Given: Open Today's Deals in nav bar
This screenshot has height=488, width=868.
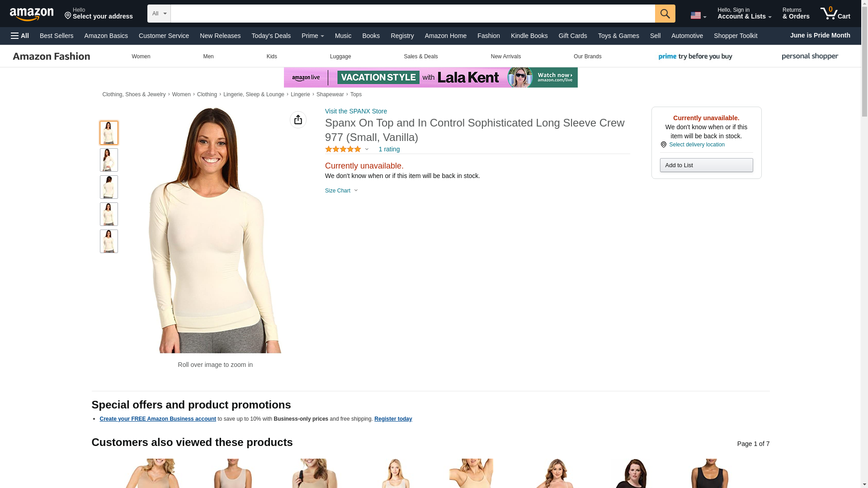Looking at the screenshot, I should coord(271,36).
